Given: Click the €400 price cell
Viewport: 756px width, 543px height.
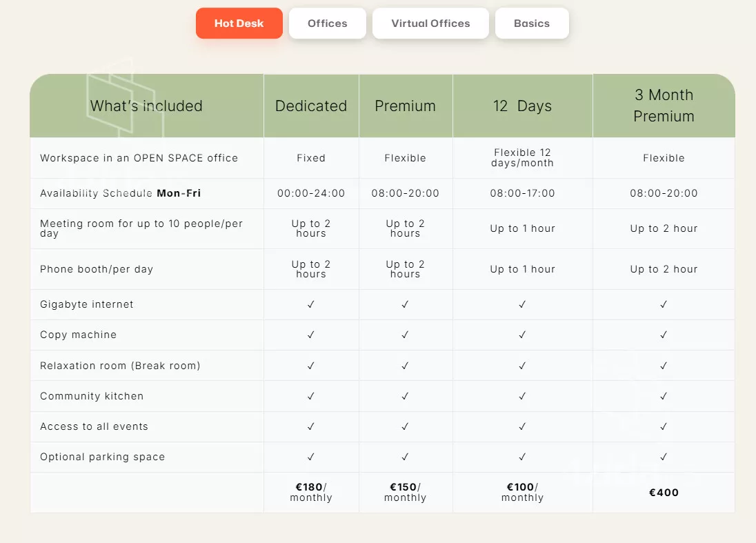Looking at the screenshot, I should (664, 493).
